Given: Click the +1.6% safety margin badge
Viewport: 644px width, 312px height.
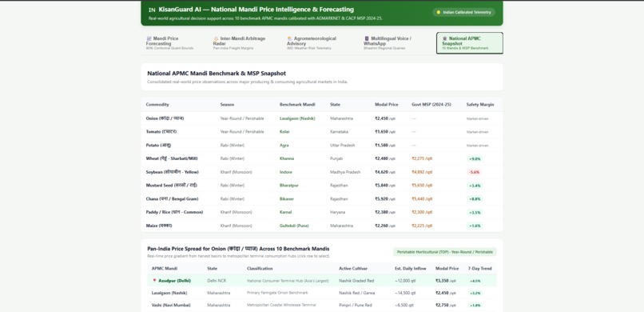Looking at the screenshot, I should pyautogui.click(x=475, y=226).
